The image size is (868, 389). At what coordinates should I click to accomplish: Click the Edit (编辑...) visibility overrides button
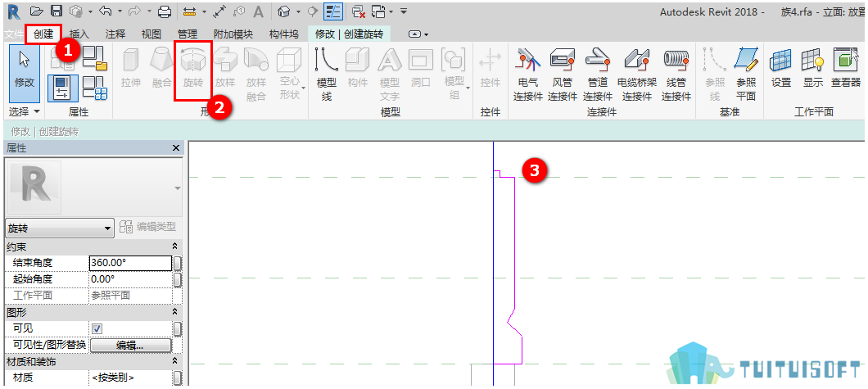[x=130, y=346]
